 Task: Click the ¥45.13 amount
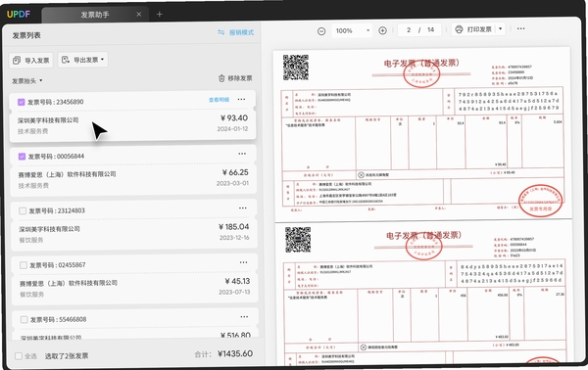237,281
